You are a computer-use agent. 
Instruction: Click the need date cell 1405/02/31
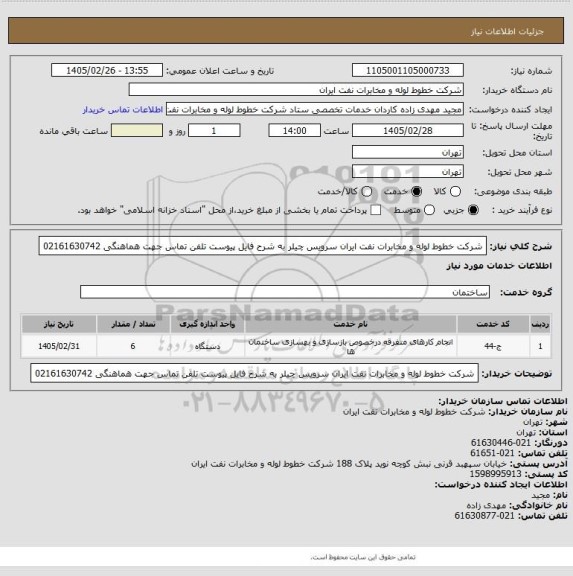pyautogui.click(x=59, y=346)
